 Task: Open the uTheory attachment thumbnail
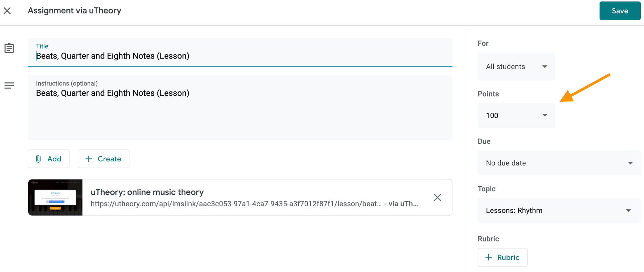[55, 197]
